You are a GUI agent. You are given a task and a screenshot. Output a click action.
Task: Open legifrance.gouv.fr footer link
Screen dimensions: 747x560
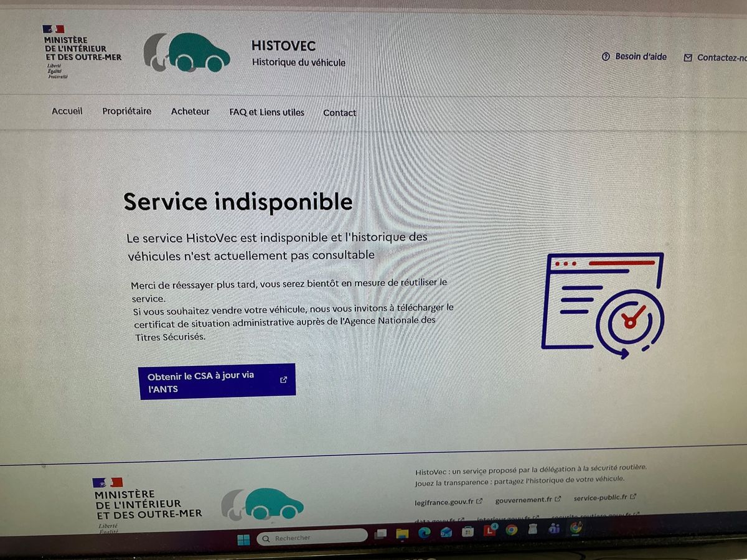(448, 502)
